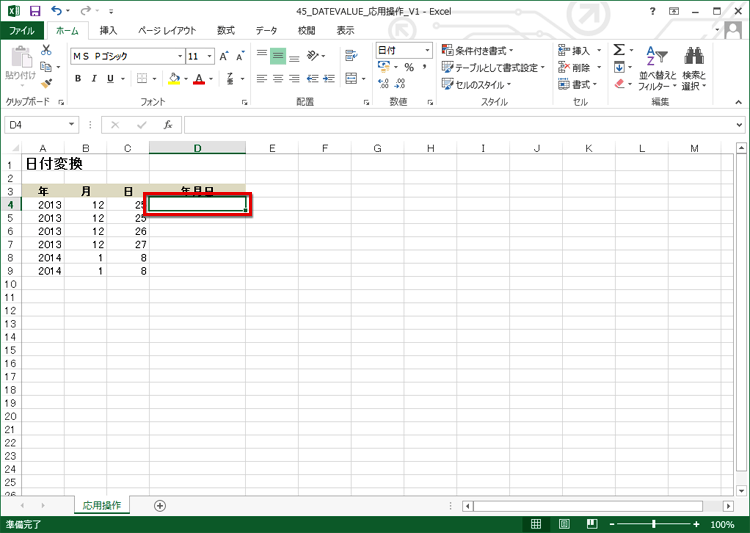Click the Wrap Text icon

tap(351, 56)
